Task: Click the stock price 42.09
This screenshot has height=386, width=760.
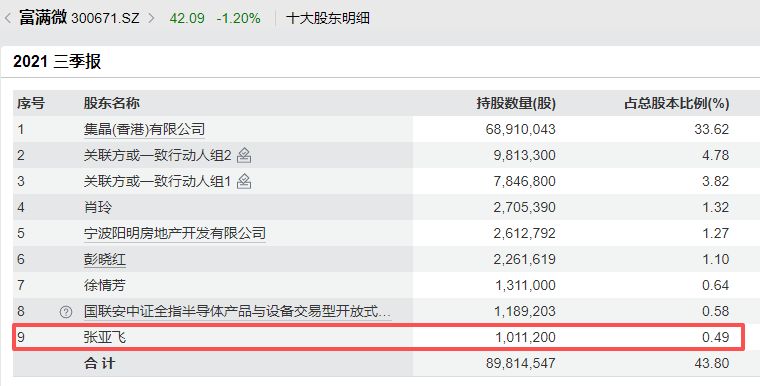Action: point(187,18)
